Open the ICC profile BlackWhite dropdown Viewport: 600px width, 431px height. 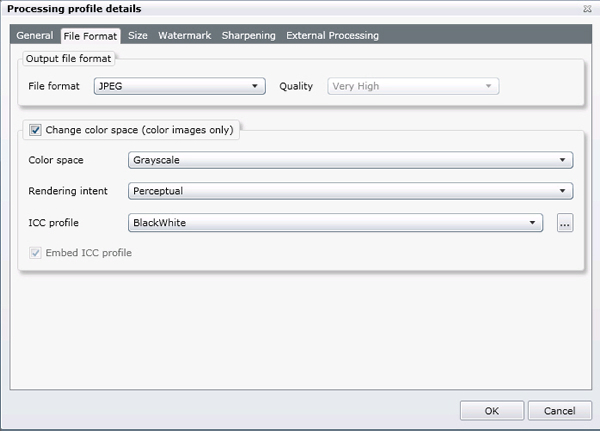(x=335, y=223)
